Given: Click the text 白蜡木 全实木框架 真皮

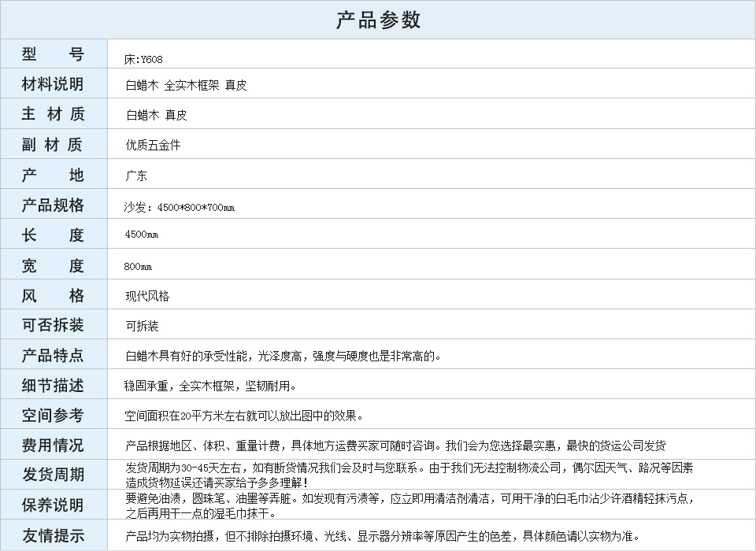Looking at the screenshot, I should 186,85.
